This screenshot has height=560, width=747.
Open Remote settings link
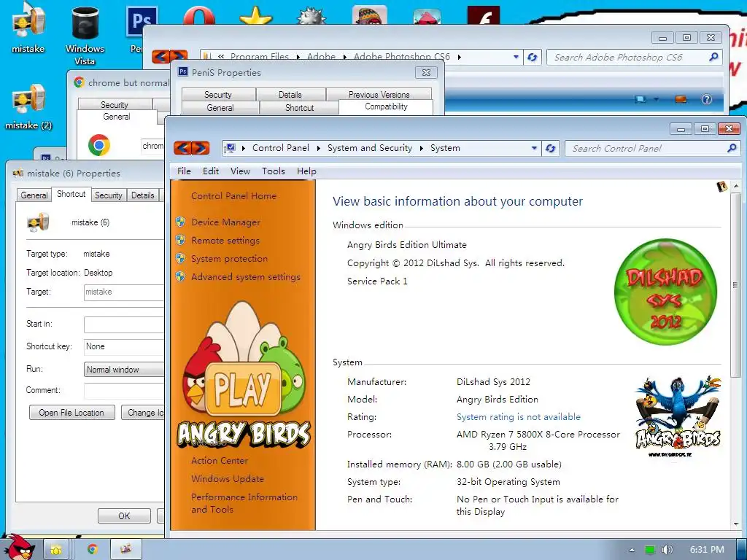point(225,240)
